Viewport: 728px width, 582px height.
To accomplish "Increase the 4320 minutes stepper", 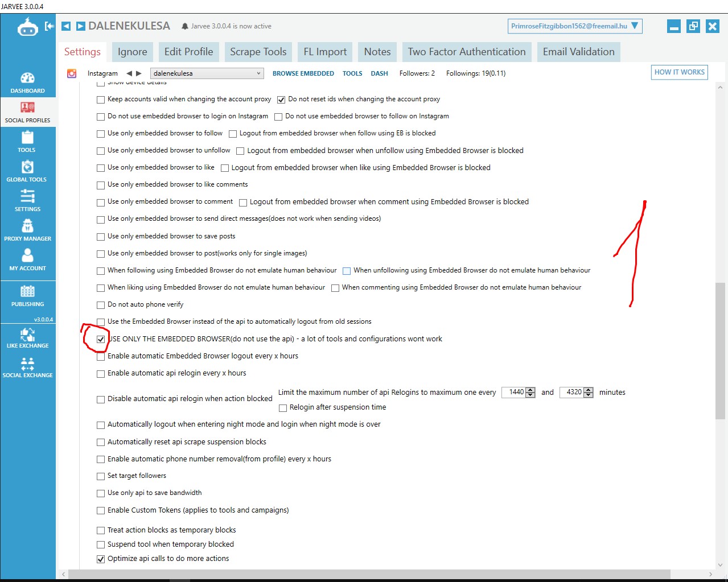I will [589, 390].
